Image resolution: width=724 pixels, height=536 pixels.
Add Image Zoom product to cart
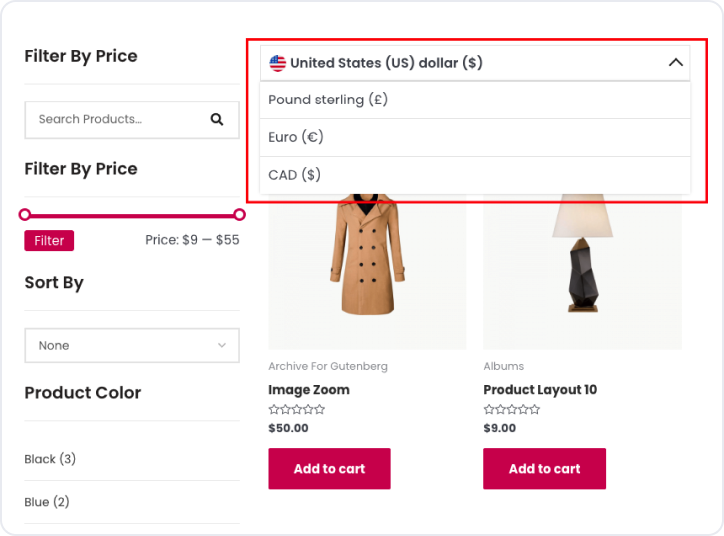[329, 468]
